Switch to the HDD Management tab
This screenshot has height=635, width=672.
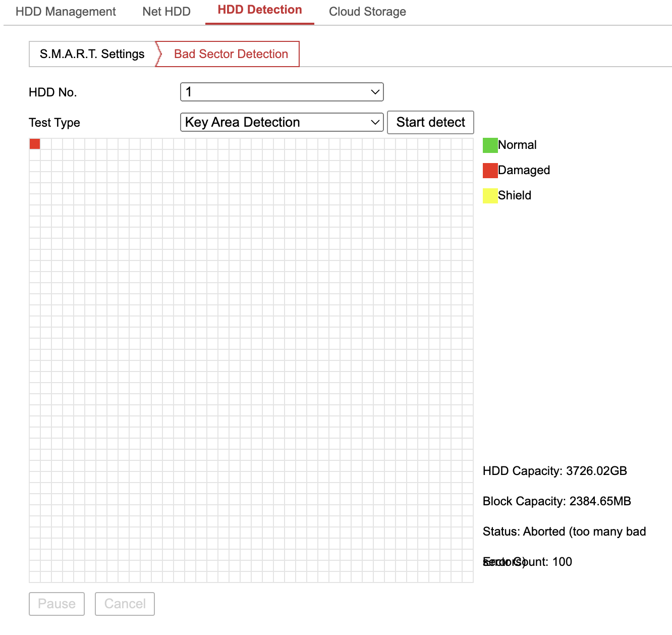(65, 11)
